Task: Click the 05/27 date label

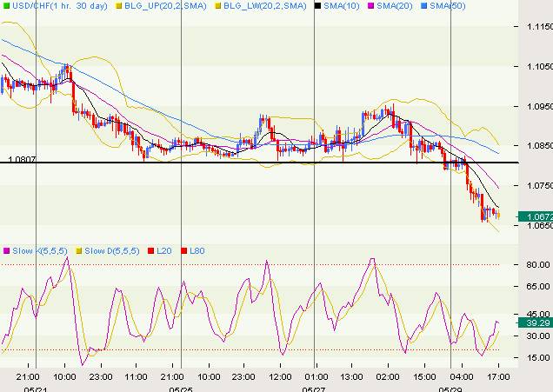Action: (x=314, y=389)
